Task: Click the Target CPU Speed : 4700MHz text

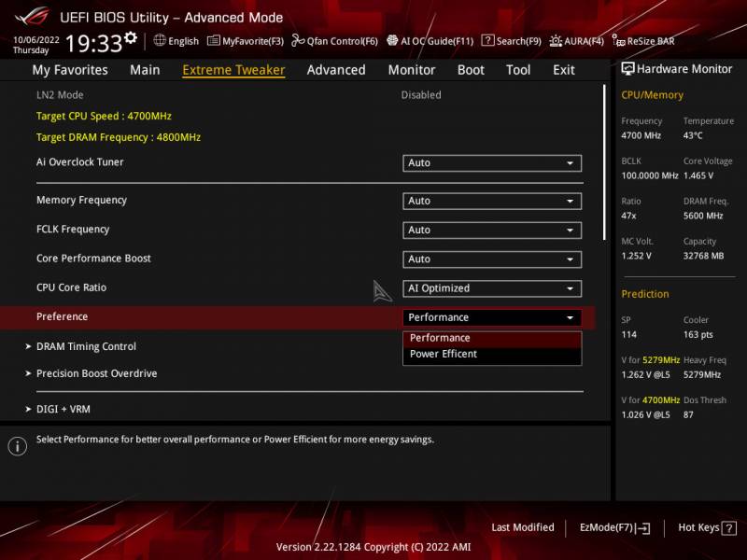Action: point(104,116)
